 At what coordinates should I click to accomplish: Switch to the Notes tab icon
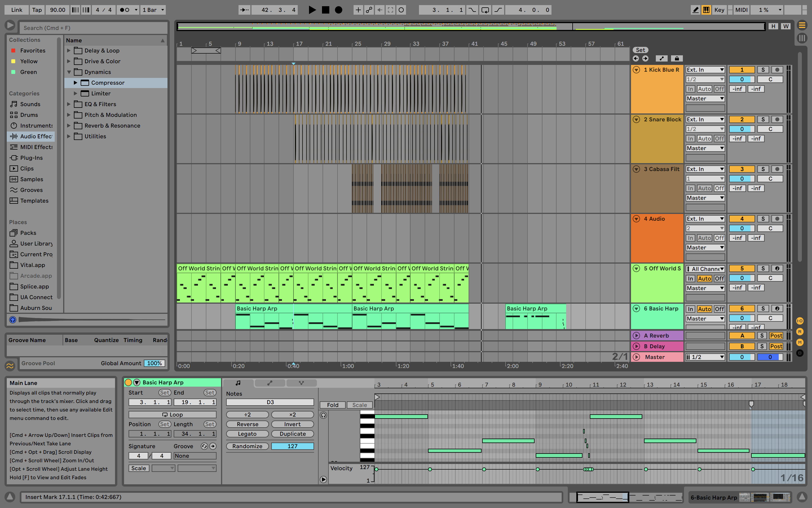238,383
